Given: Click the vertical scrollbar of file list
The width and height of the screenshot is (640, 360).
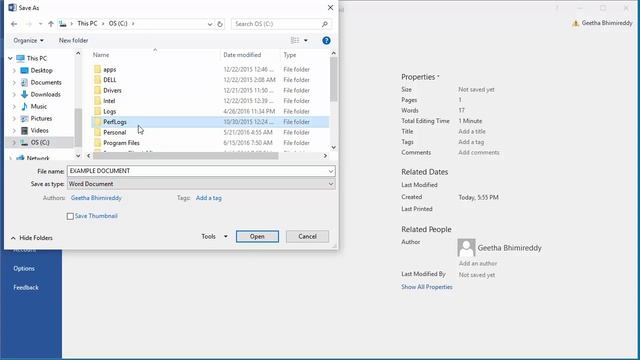Looking at the screenshot, I should tap(333, 80).
